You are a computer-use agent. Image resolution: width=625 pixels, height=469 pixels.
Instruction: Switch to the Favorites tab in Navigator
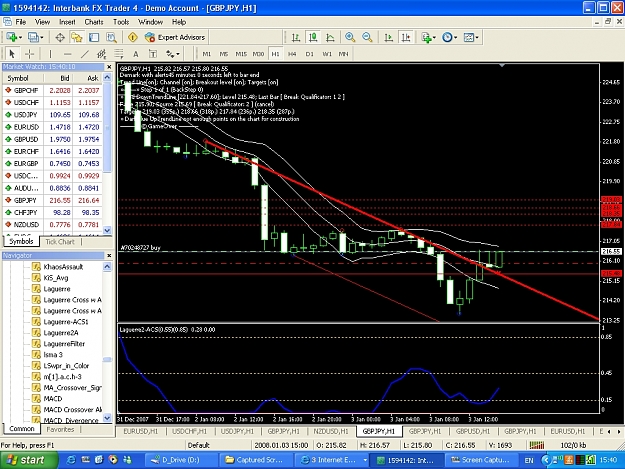coord(60,429)
